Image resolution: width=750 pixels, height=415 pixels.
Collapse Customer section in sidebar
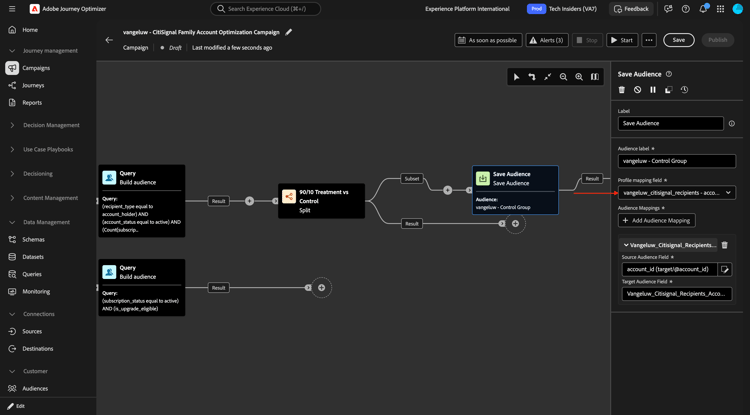(12, 371)
